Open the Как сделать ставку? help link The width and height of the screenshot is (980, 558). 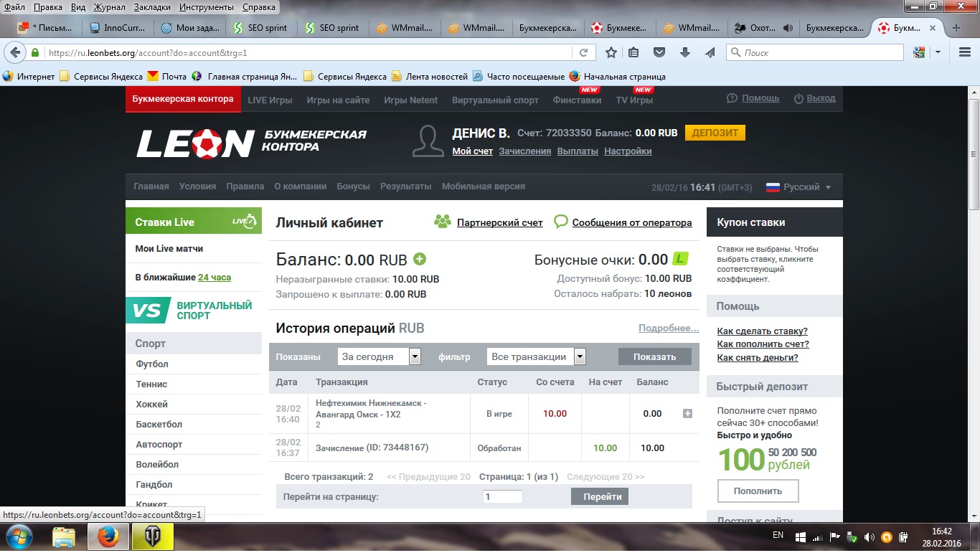click(763, 331)
